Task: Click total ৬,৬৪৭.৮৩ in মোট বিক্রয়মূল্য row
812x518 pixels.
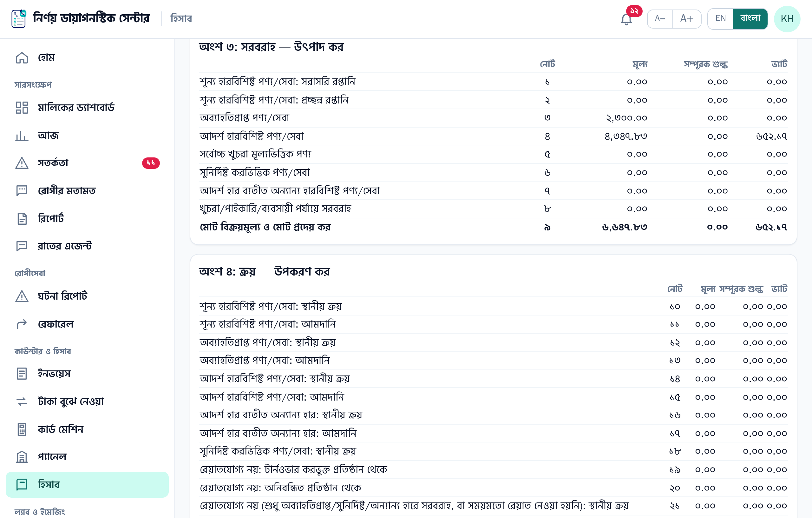Action: point(625,227)
